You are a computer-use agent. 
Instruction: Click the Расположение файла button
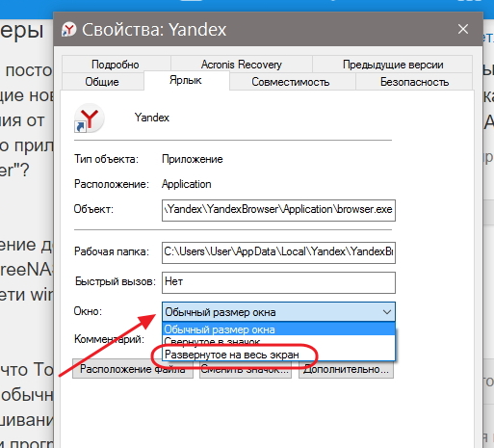click(133, 369)
